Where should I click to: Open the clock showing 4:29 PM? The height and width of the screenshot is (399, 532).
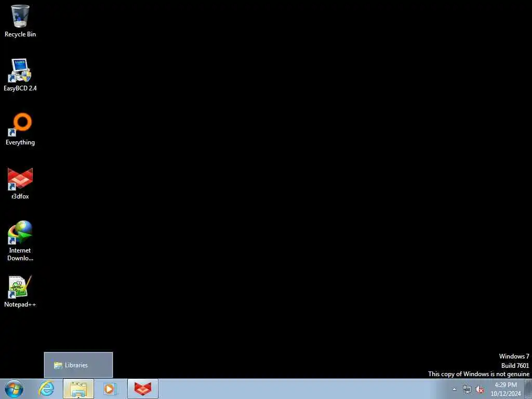(x=506, y=389)
